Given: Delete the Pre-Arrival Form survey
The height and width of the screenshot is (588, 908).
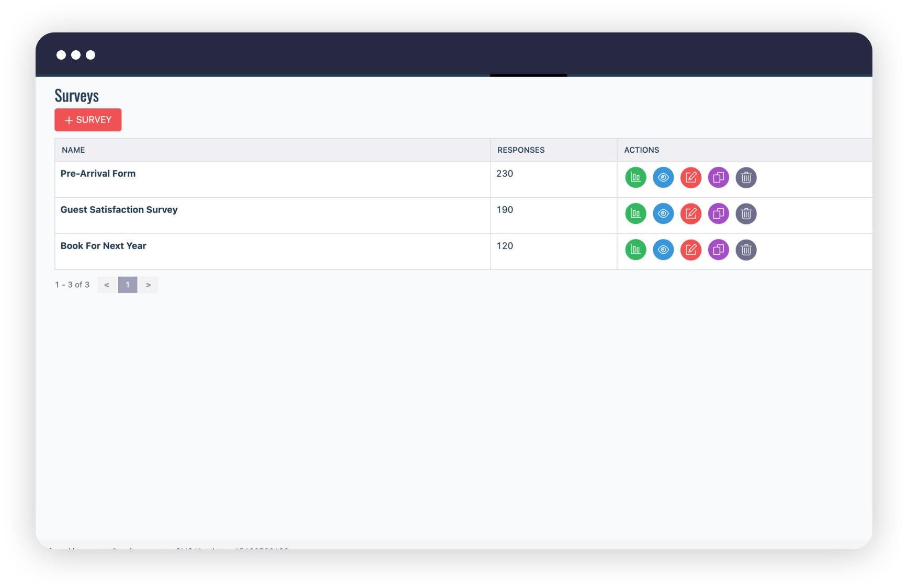Looking at the screenshot, I should point(746,177).
